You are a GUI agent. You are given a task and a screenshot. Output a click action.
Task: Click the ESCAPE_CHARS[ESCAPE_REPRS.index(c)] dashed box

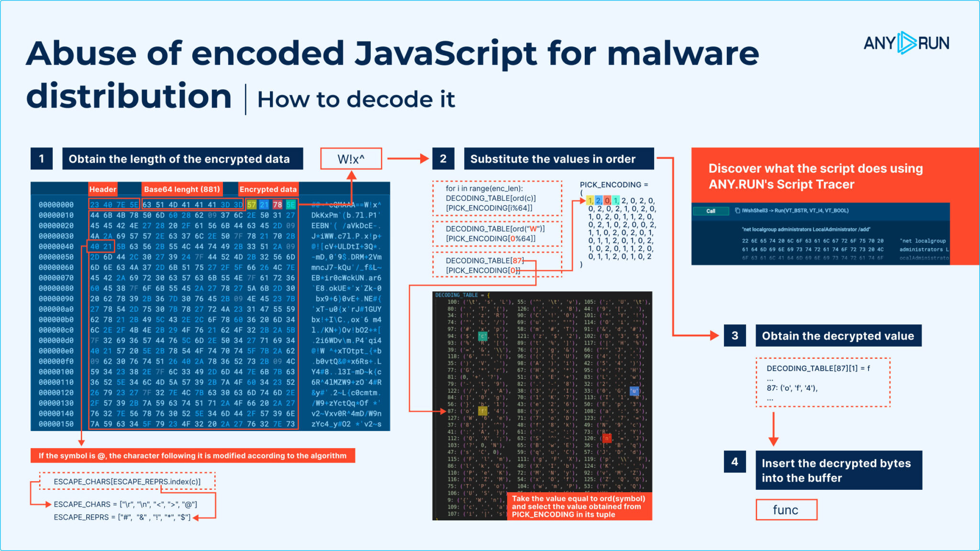[127, 482]
